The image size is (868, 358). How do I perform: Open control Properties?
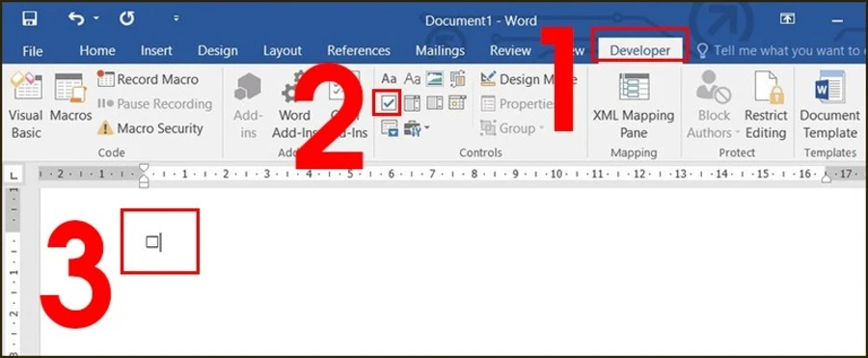click(519, 103)
